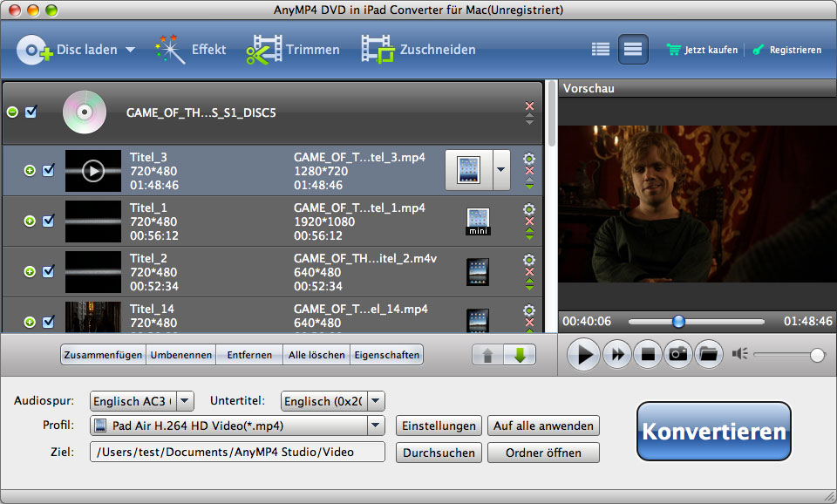Uncheck the Titel_2 checkbox
Image resolution: width=837 pixels, height=504 pixels.
pos(49,272)
